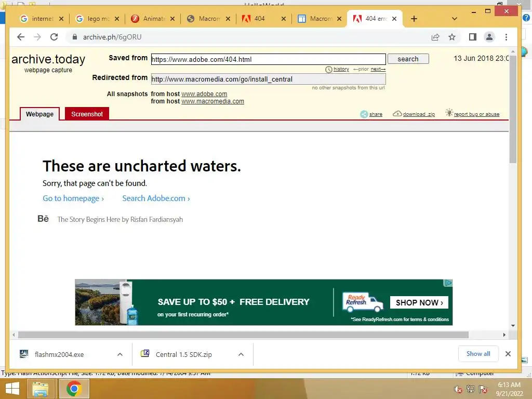Click the Behance Bē logo

point(43,219)
